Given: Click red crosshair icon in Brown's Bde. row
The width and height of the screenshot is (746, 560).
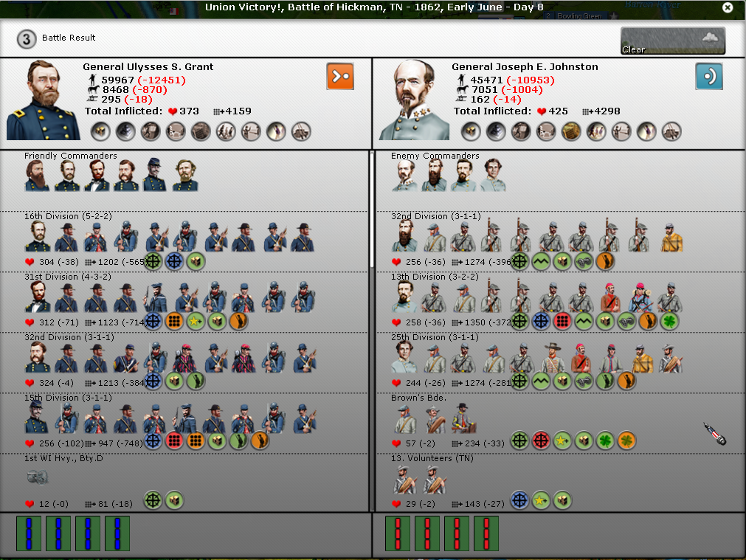Looking at the screenshot, I should tap(541, 441).
